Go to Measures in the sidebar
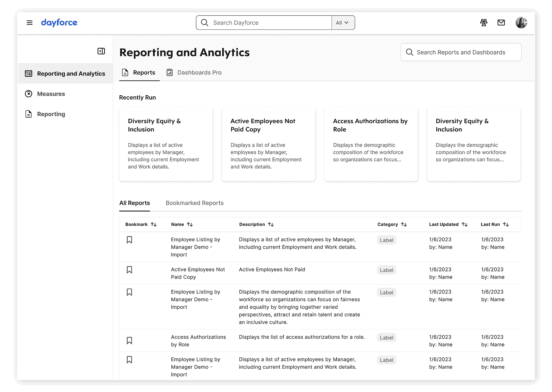Viewport: 552px width, 392px height. 65,94
